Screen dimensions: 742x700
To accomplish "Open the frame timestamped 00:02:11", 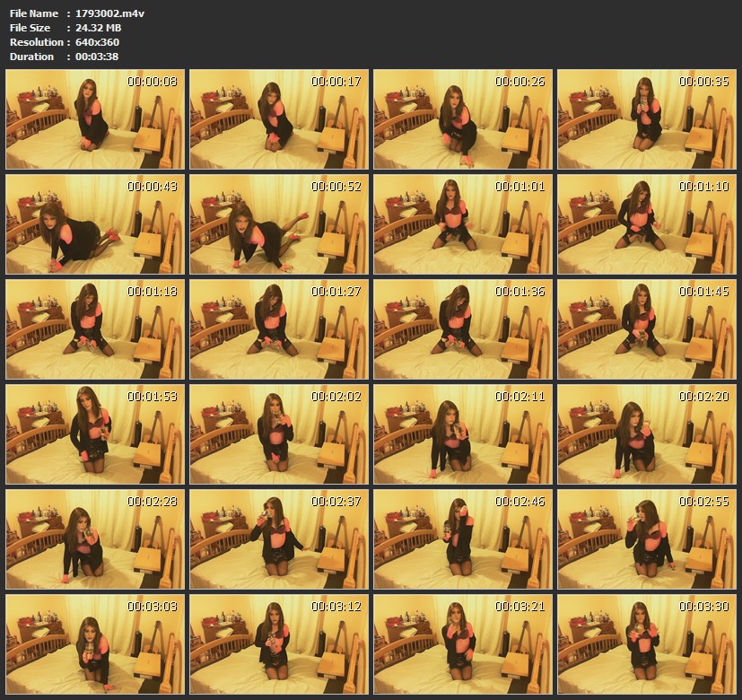I will click(x=462, y=434).
